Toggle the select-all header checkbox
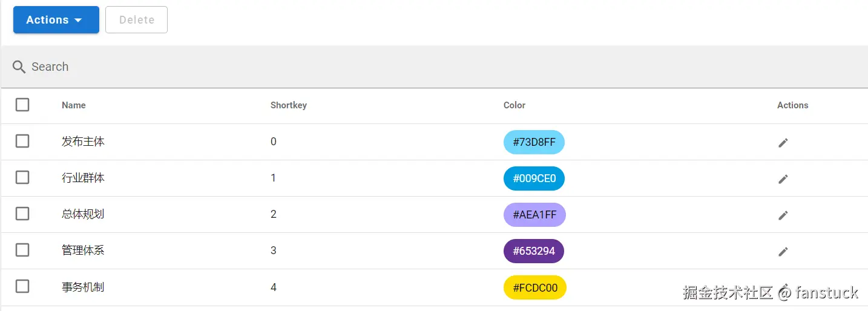868x311 pixels. click(22, 105)
